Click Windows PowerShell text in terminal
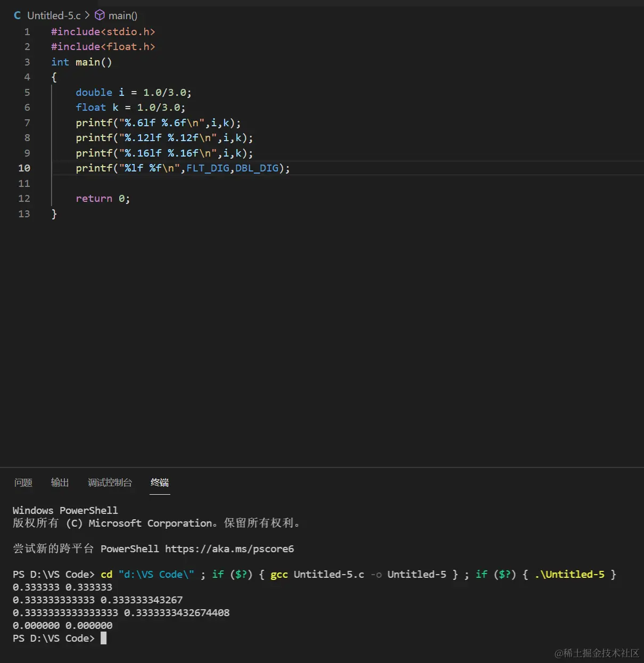 tap(65, 510)
